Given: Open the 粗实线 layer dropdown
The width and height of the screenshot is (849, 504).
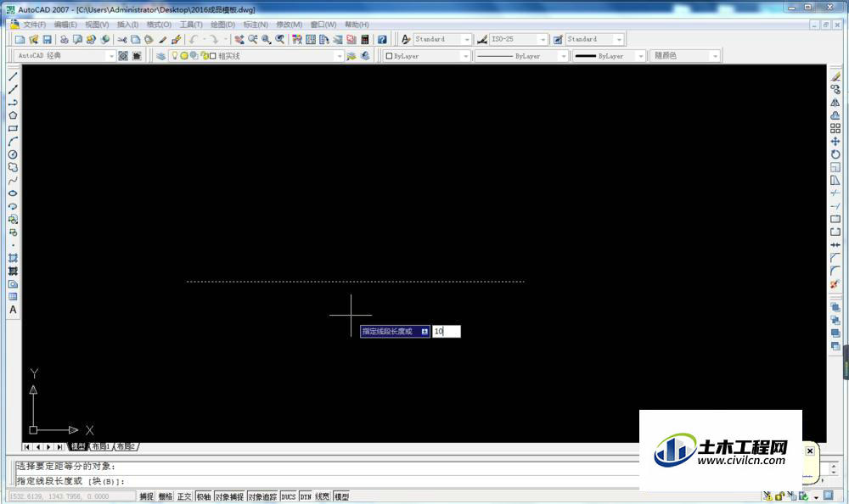Looking at the screenshot, I should click(x=339, y=56).
